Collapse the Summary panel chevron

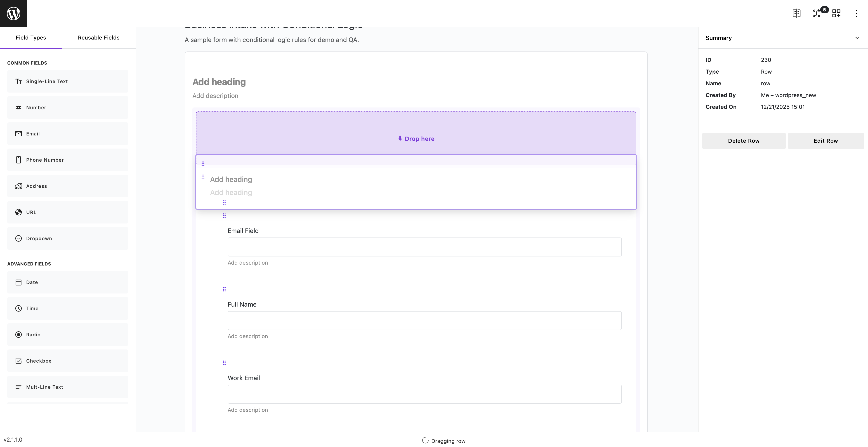coord(857,38)
